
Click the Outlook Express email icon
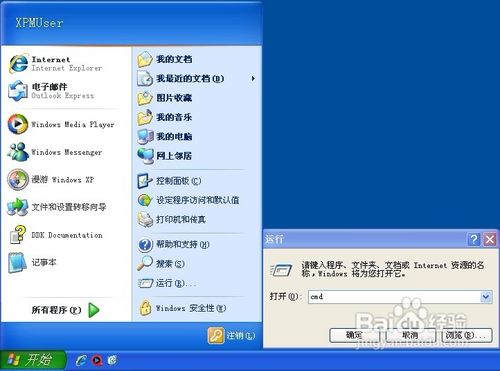click(18, 91)
